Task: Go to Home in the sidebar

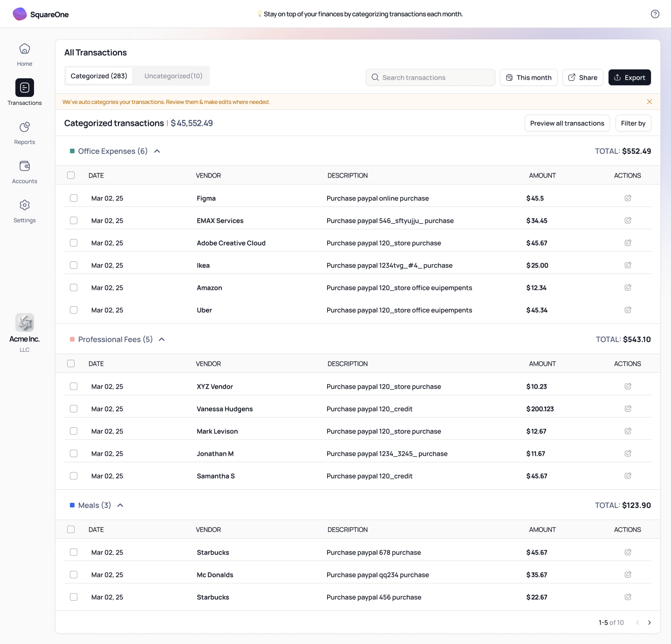Action: 25,55
